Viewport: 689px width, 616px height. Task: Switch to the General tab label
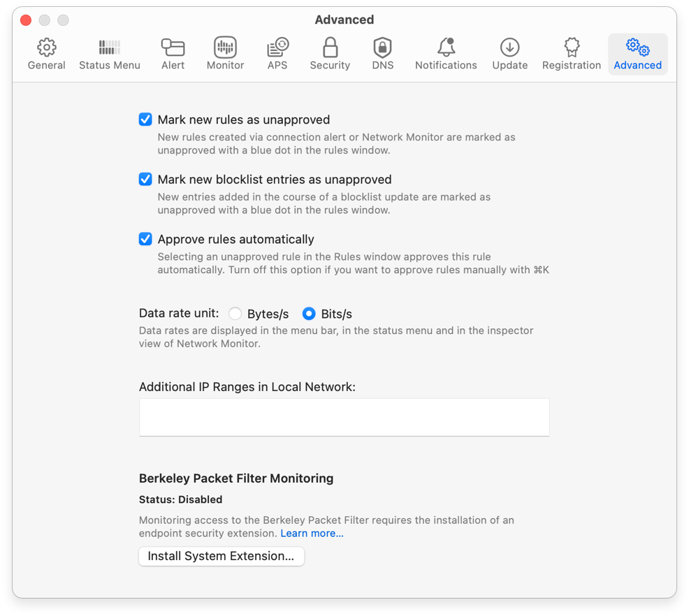pyautogui.click(x=46, y=65)
